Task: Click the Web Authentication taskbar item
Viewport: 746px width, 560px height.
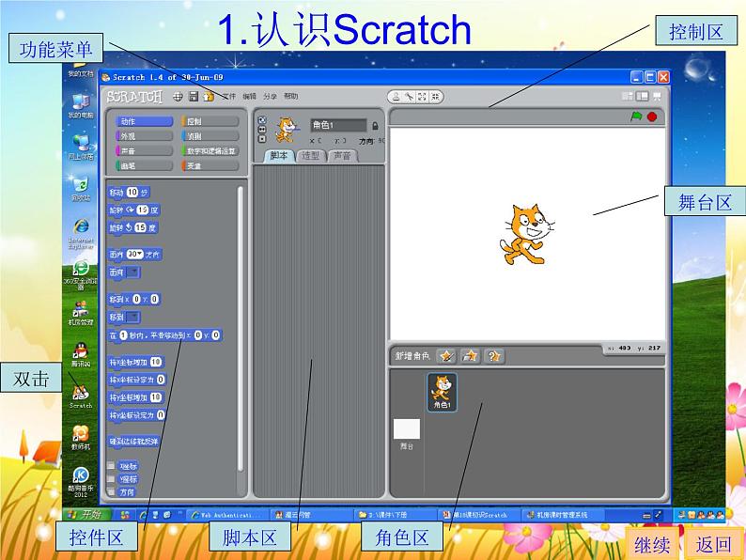Action: tap(226, 515)
